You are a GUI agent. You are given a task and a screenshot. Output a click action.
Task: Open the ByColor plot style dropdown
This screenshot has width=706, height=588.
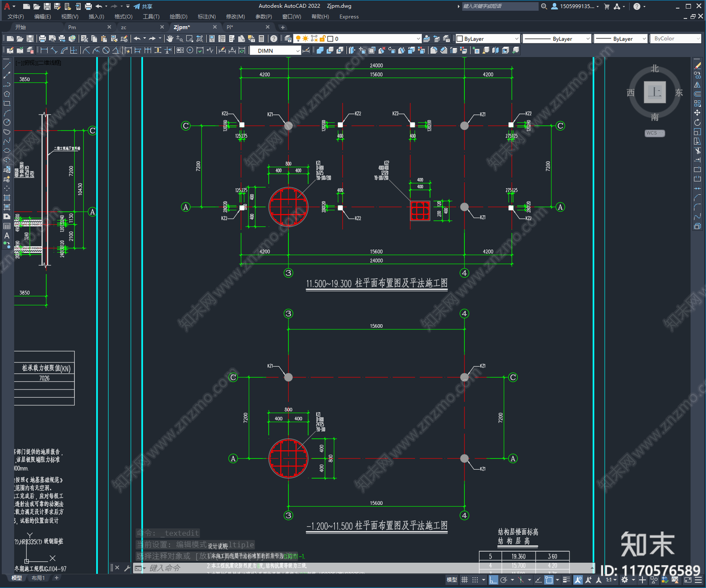[x=676, y=39]
